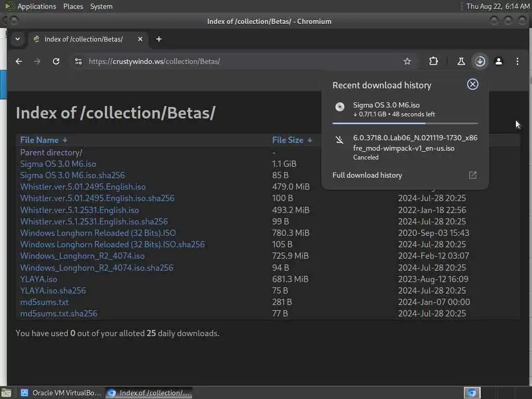Open Sigma OS 3.0 M6.iso.sha256 link
The image size is (532, 399).
[73, 176]
